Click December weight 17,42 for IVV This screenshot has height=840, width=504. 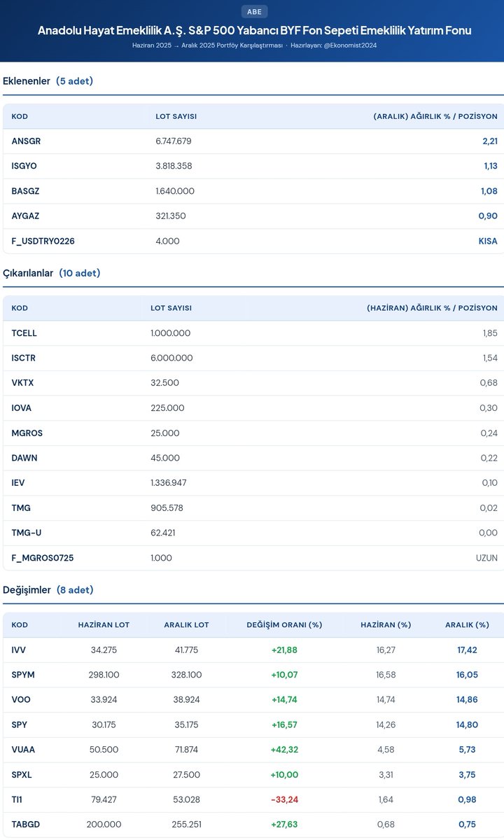coord(467,650)
